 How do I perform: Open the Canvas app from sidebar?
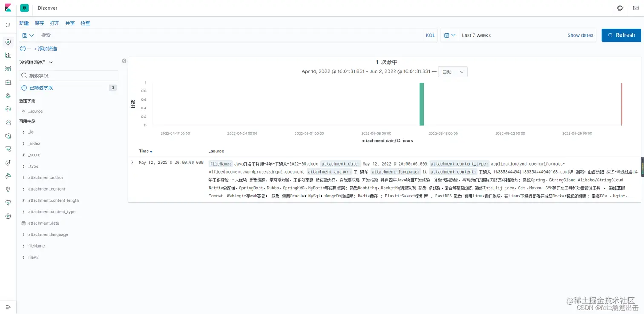click(x=8, y=82)
